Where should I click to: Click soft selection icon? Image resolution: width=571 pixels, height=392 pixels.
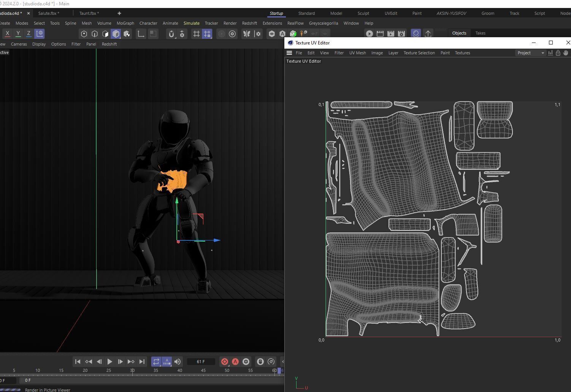(x=221, y=34)
